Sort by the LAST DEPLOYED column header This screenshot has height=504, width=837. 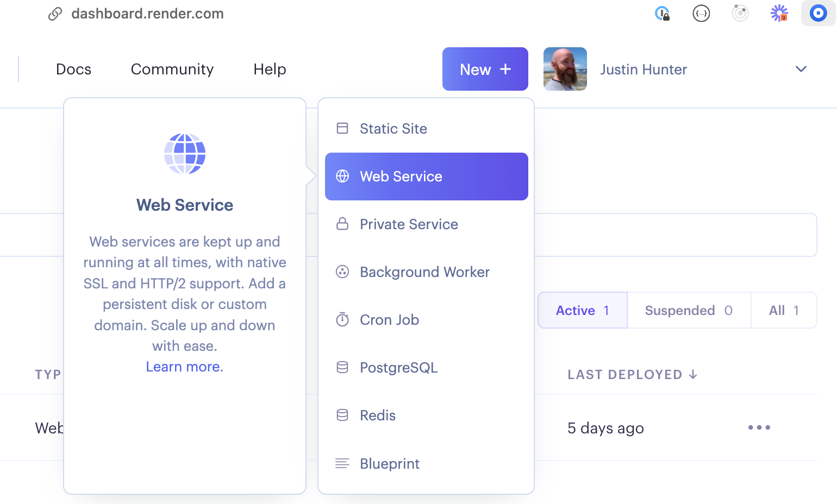[x=633, y=374]
